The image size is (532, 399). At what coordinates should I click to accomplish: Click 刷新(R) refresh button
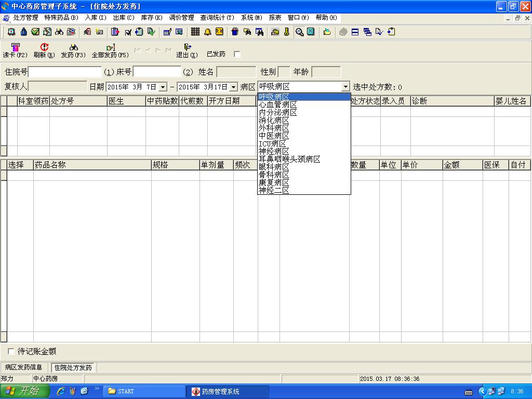(44, 50)
